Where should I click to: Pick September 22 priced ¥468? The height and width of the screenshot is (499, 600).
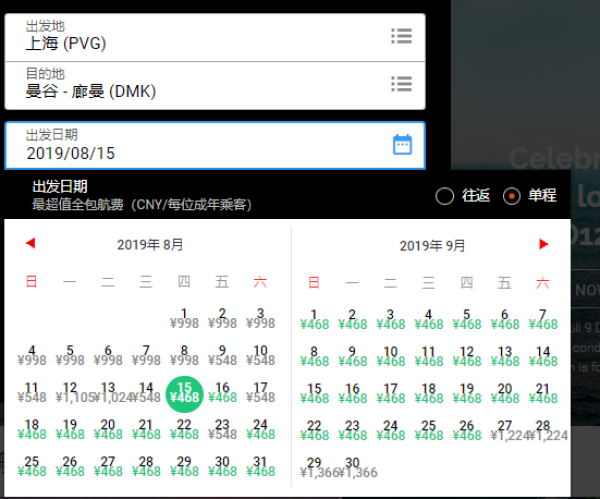point(314,431)
